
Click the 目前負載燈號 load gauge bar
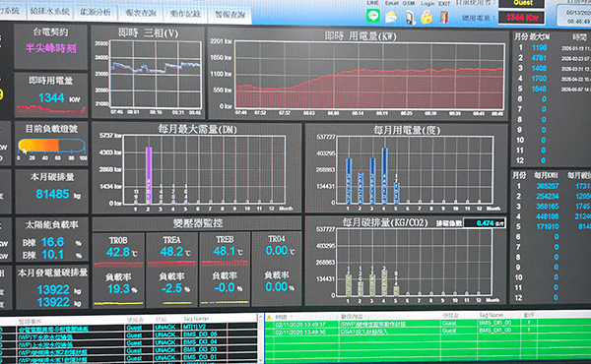[52, 146]
